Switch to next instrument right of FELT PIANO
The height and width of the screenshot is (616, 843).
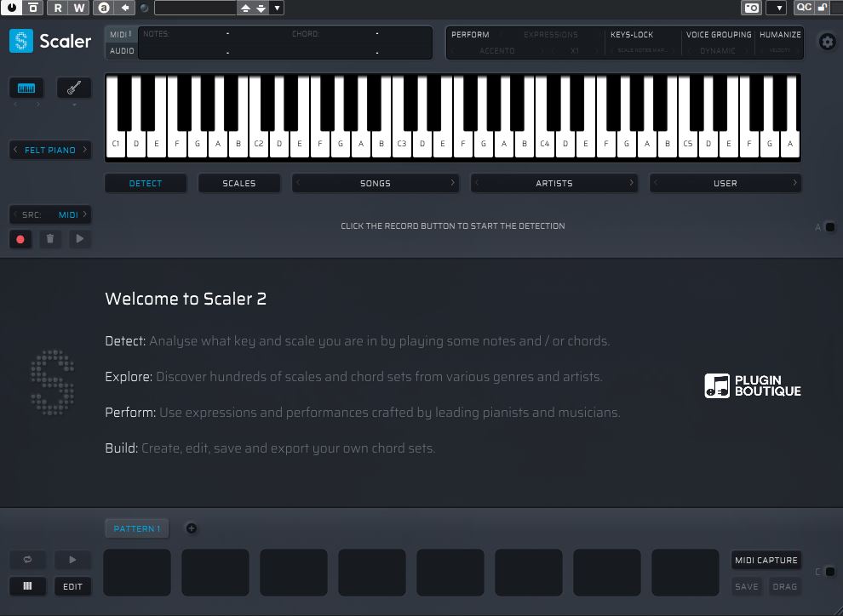[x=84, y=150]
